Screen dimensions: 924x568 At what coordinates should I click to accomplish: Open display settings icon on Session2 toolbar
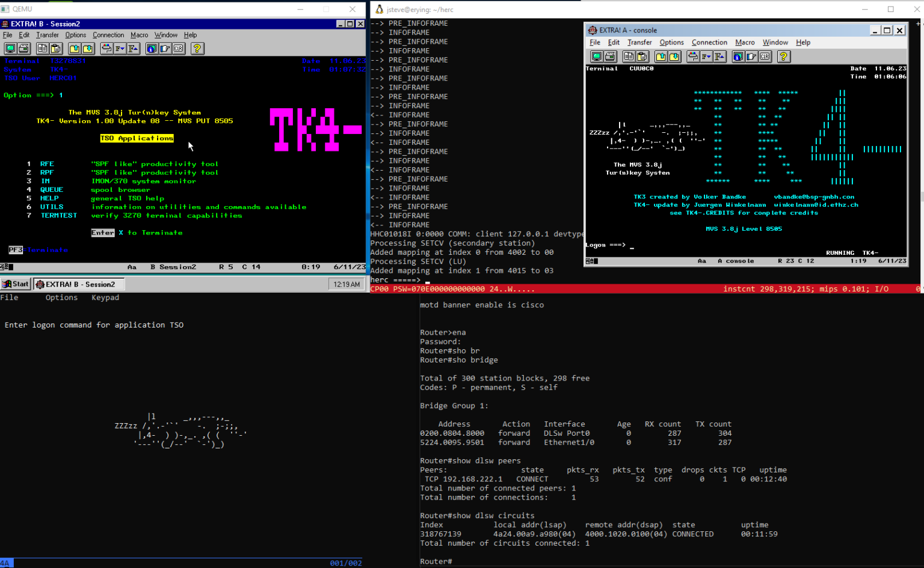pos(10,49)
